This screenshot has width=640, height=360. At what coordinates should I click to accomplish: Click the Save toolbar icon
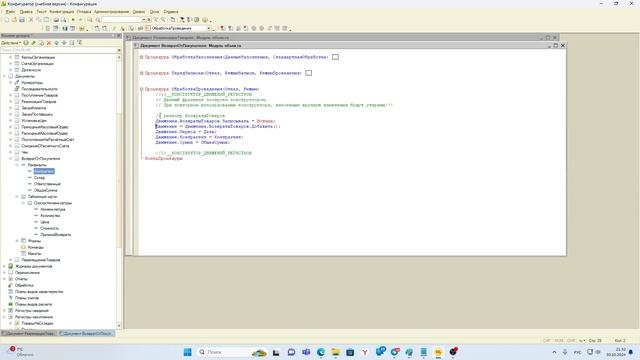[x=22, y=20]
